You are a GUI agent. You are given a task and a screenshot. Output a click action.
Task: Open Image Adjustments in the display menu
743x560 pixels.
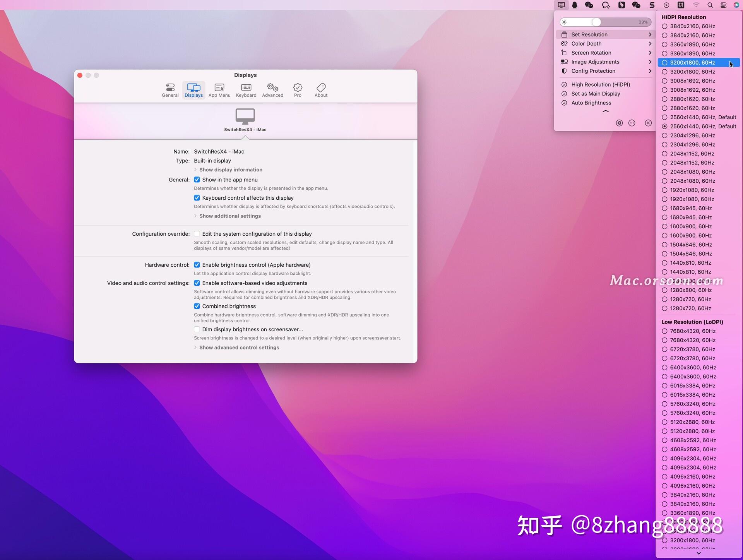[x=595, y=62]
